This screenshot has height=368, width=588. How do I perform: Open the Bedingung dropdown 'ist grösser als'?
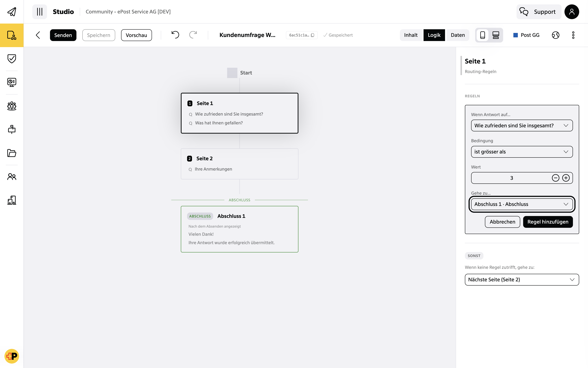(x=522, y=152)
